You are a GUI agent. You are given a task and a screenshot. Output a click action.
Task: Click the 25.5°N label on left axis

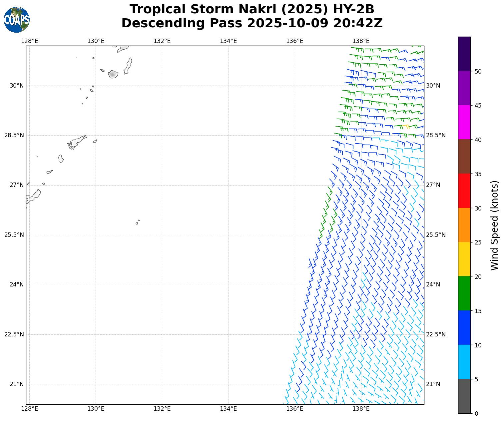[14, 235]
